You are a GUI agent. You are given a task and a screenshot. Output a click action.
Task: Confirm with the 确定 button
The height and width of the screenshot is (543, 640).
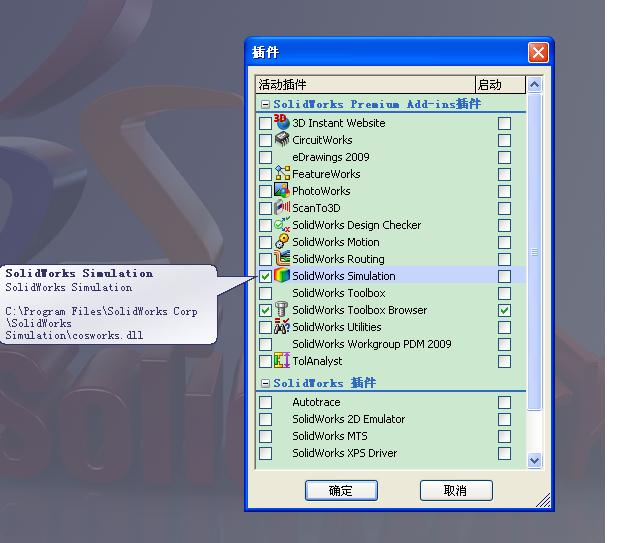coord(341,490)
